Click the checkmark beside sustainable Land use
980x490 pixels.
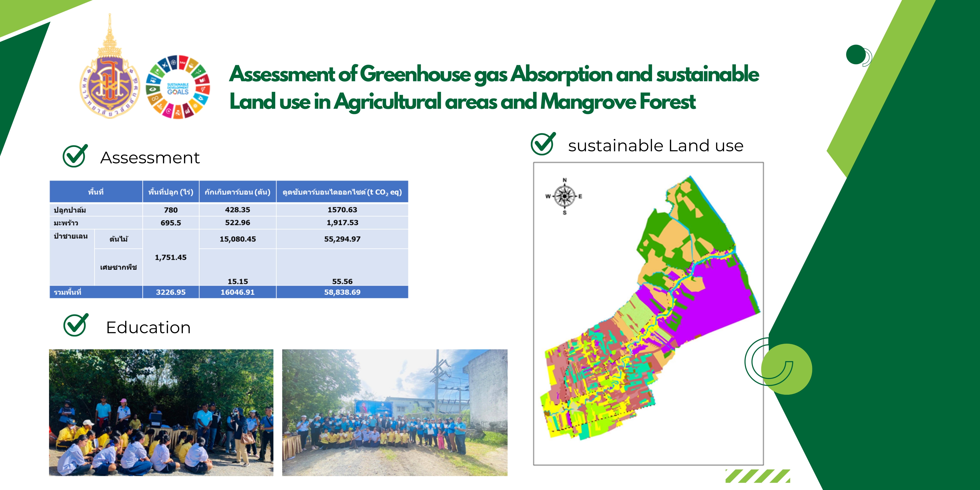[x=543, y=144]
